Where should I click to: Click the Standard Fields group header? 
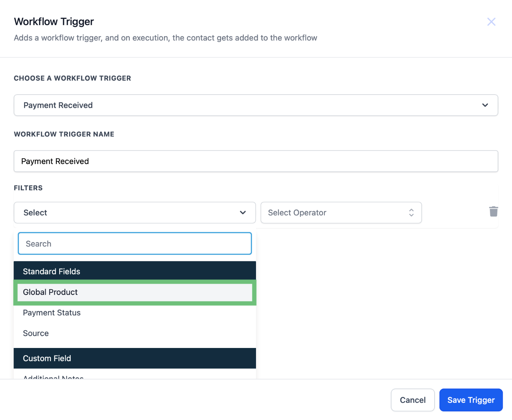(x=135, y=271)
